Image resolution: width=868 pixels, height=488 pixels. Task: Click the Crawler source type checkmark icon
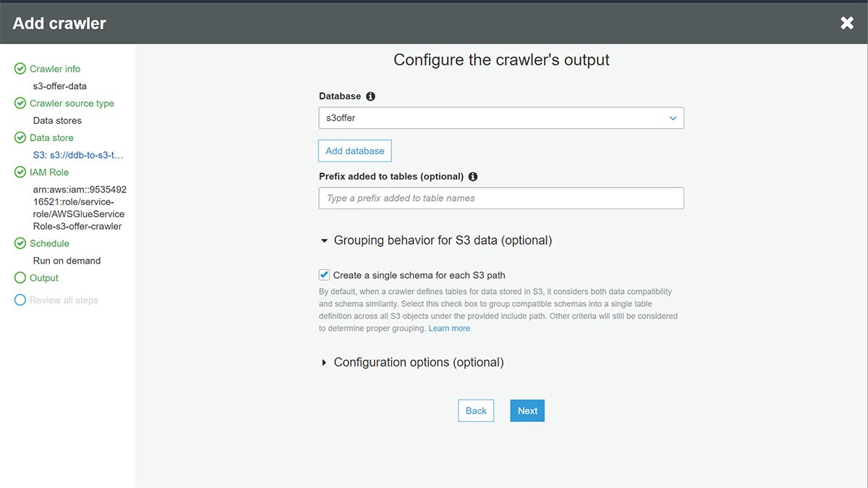(x=20, y=104)
